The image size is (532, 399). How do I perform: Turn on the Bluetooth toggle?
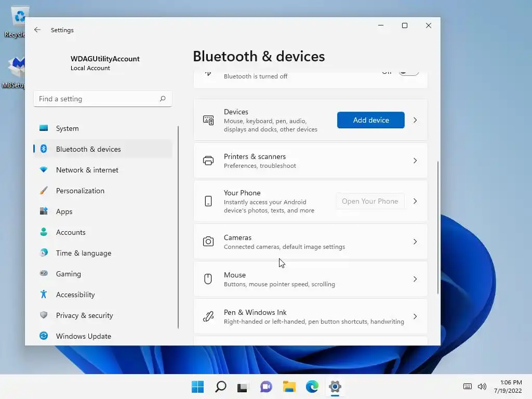(x=408, y=72)
